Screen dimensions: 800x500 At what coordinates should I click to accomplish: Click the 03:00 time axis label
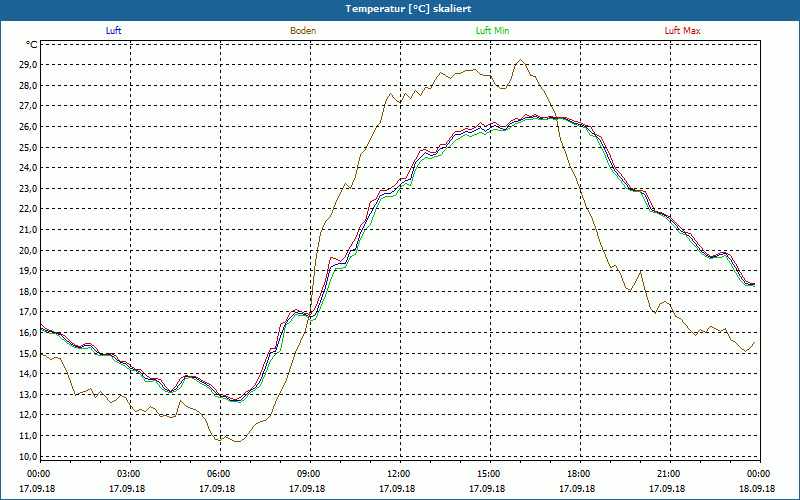[x=127, y=474]
